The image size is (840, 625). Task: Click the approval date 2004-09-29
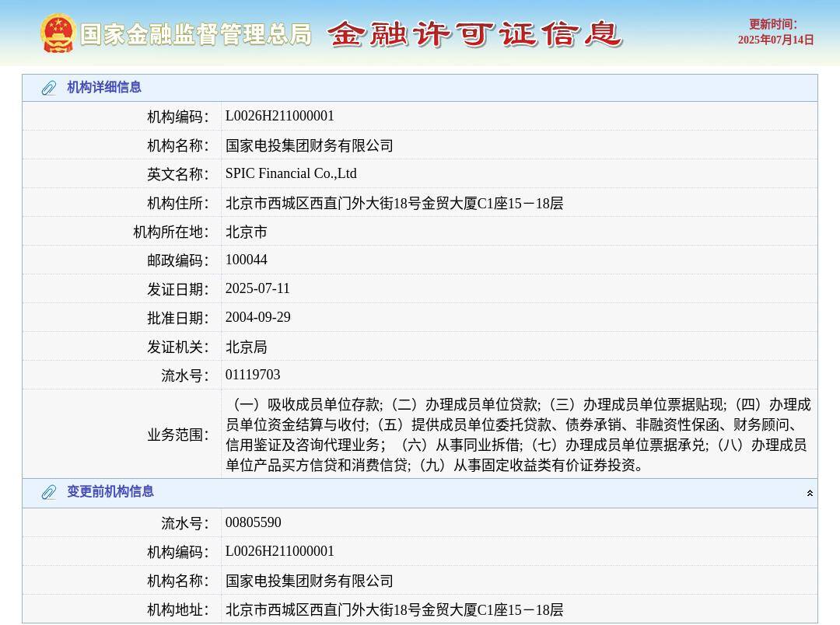click(x=258, y=317)
